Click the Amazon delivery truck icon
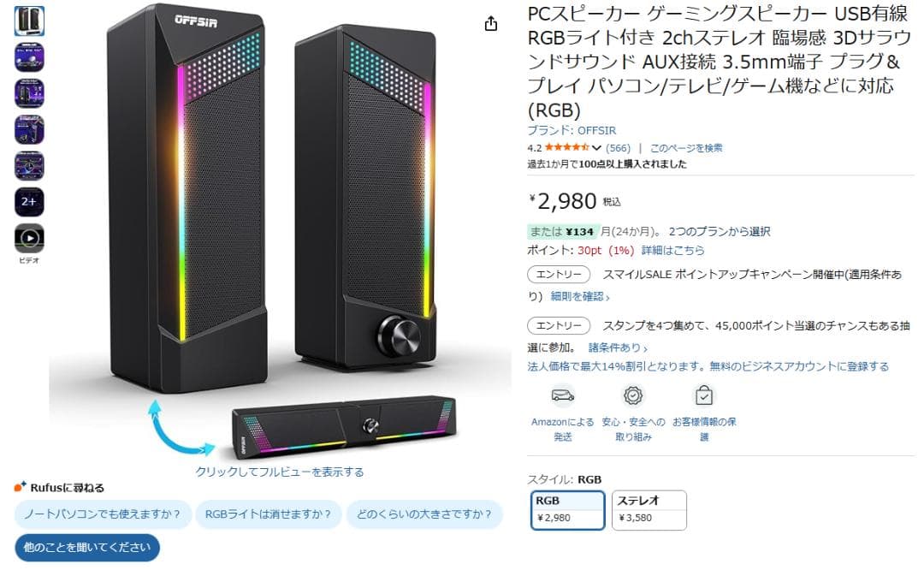924x570 pixels. [563, 395]
